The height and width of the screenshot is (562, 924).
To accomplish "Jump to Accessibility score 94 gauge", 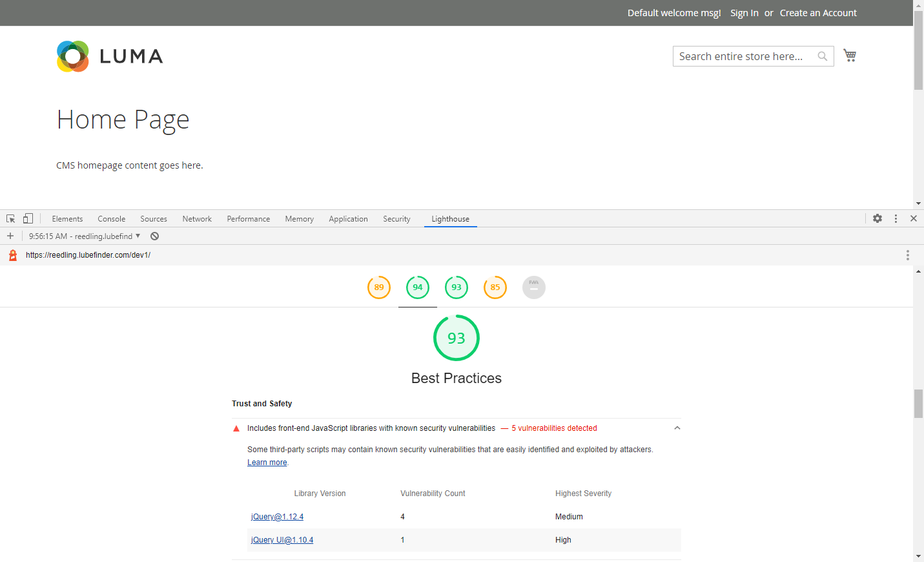I will pyautogui.click(x=418, y=287).
